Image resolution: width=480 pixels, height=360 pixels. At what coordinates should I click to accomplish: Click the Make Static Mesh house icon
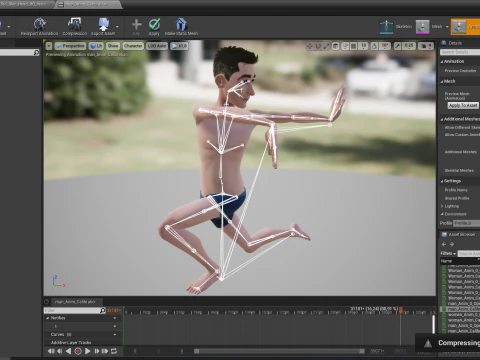click(x=181, y=24)
